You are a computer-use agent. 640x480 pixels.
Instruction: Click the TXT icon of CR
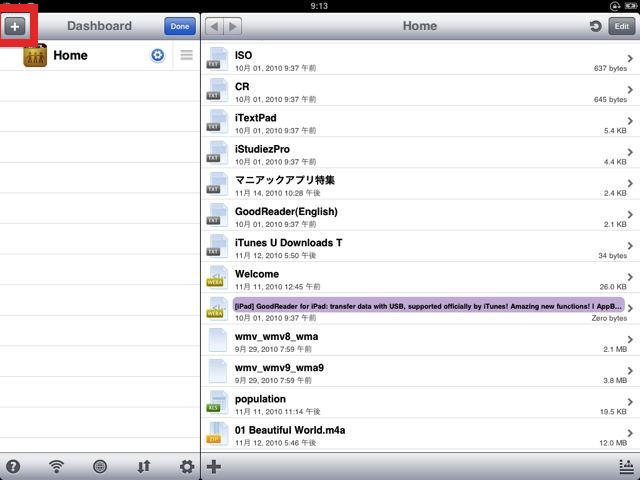[217, 90]
